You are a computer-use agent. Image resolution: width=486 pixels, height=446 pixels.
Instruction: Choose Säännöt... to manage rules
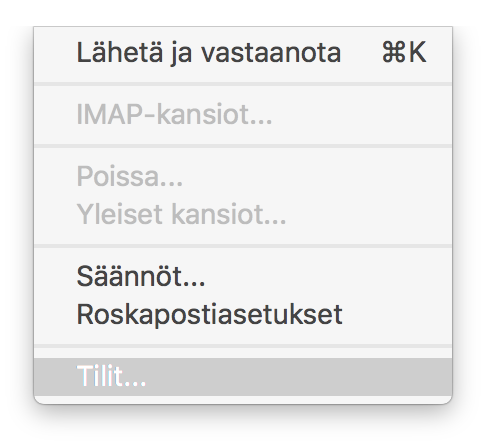click(x=243, y=276)
